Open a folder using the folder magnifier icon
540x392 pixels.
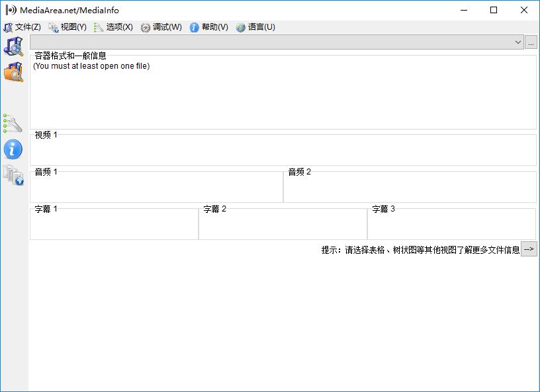[13, 73]
